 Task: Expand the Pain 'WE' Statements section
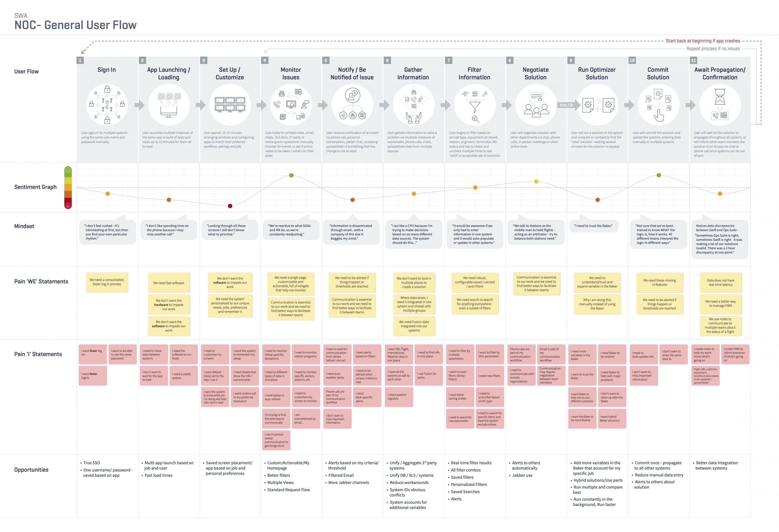[33, 279]
